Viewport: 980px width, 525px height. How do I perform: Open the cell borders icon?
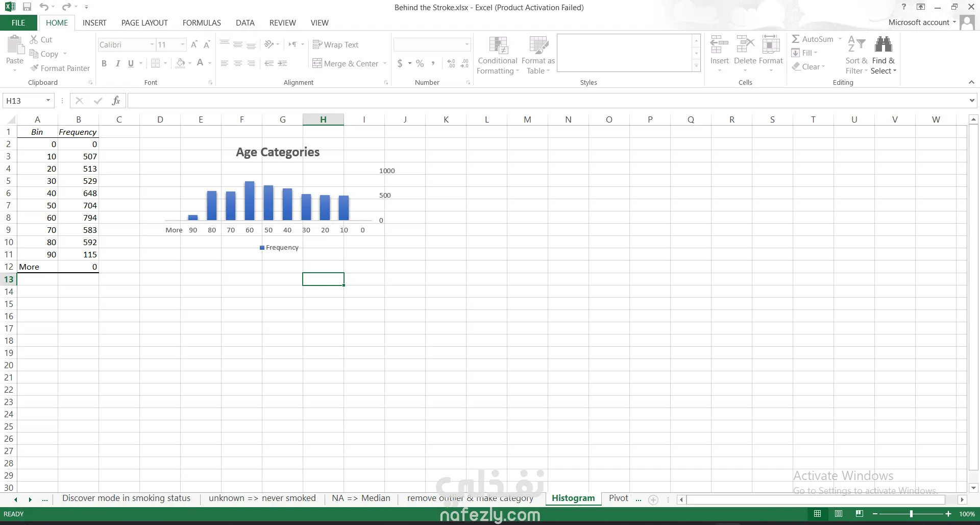pyautogui.click(x=156, y=63)
